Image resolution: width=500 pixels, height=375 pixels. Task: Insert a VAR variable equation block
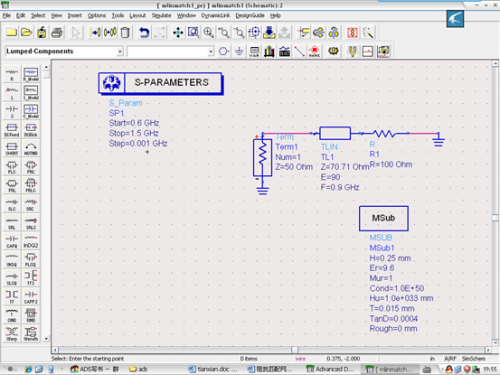254,51
